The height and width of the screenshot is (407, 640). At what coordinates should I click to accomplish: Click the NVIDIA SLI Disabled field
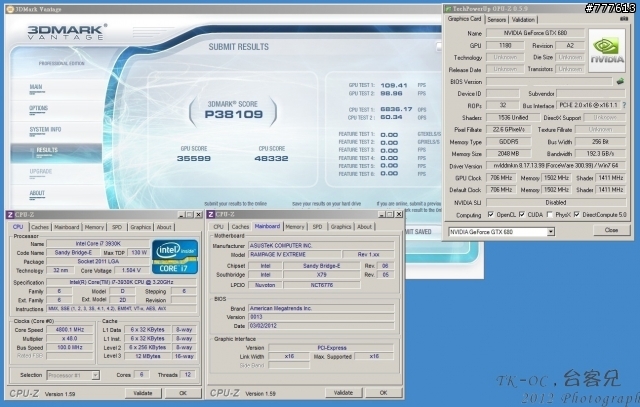(556, 202)
